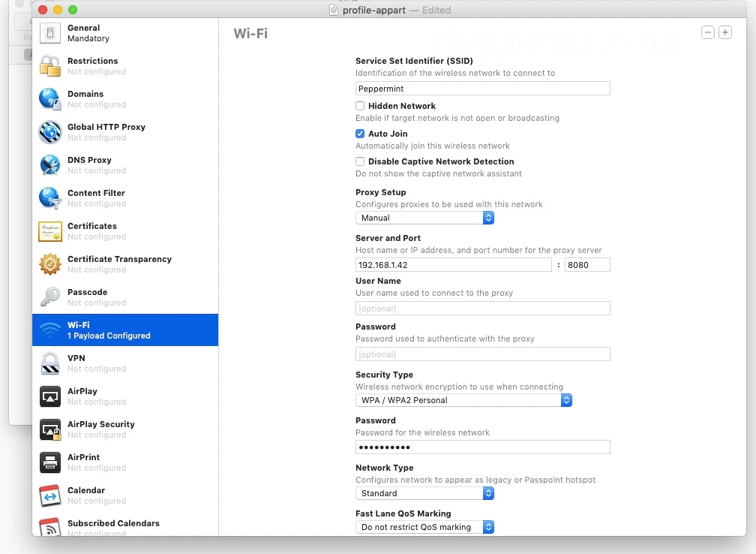Click the 'Fast Lane QoS Marking' label

pos(403,513)
